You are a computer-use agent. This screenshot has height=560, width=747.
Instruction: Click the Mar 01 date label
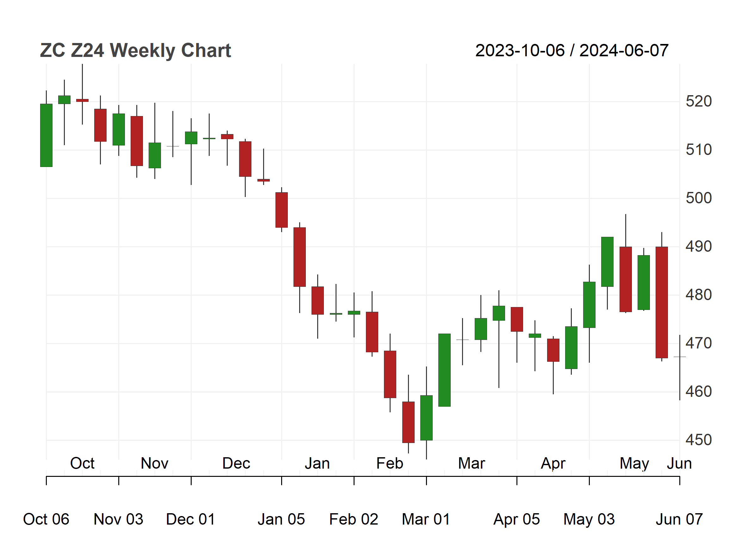pyautogui.click(x=426, y=519)
